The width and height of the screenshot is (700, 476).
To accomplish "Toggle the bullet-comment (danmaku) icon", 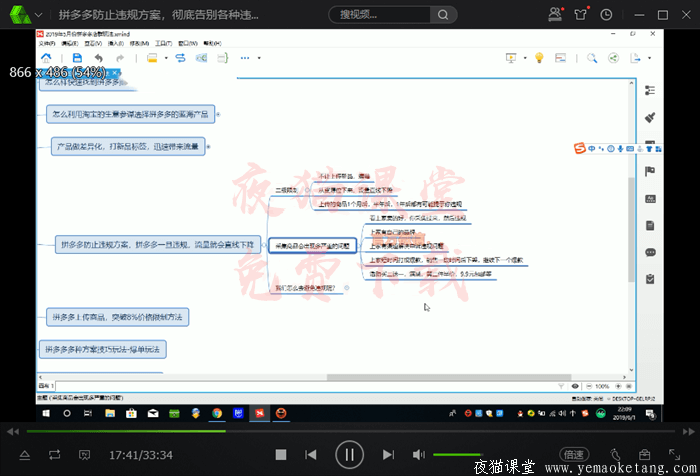I will 84,455.
